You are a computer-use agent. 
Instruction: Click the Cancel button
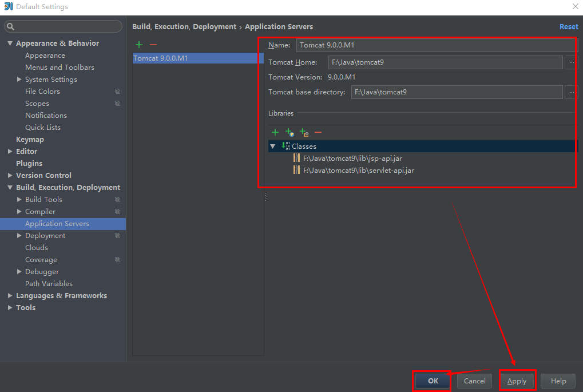474,381
